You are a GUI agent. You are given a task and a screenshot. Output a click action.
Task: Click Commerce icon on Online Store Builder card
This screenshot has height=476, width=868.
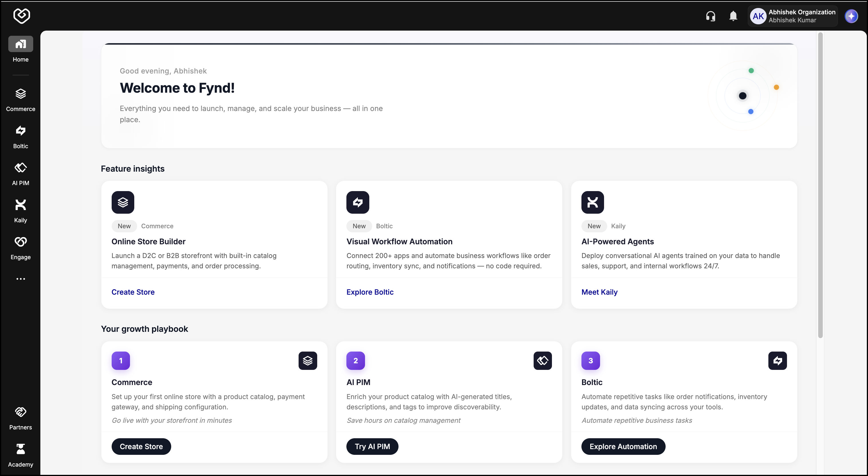click(123, 202)
